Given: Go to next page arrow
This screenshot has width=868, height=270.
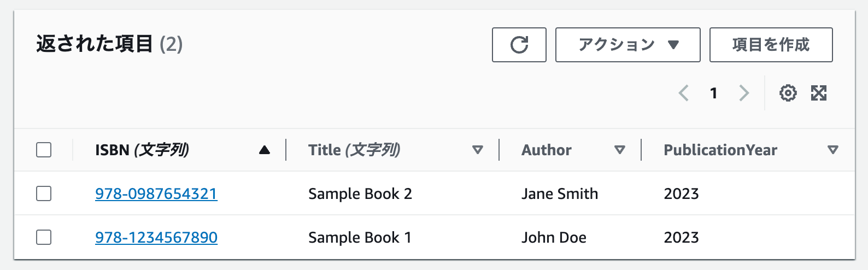Looking at the screenshot, I should (x=744, y=93).
